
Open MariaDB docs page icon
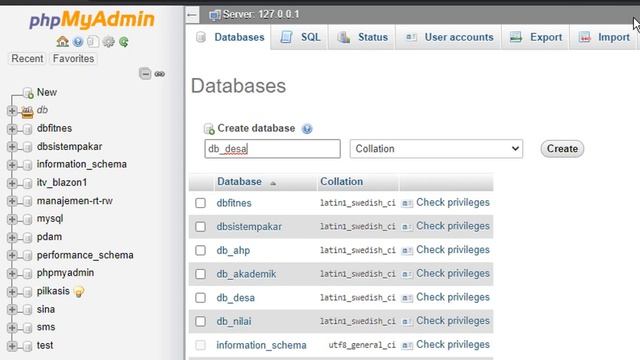click(93, 42)
